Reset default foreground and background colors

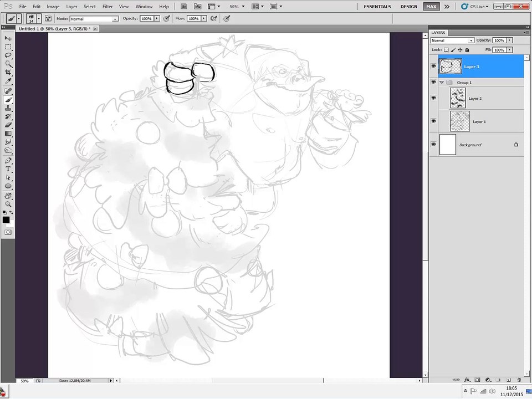coord(4,212)
